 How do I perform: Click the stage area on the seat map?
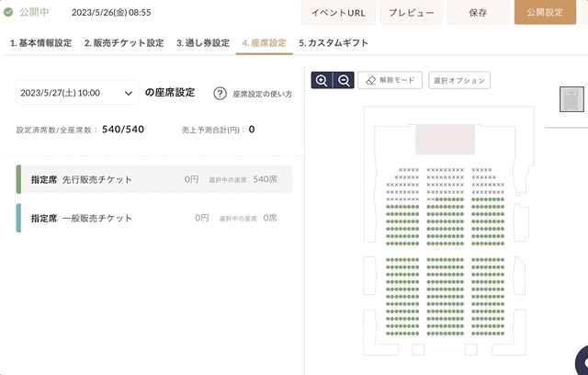[x=445, y=140]
